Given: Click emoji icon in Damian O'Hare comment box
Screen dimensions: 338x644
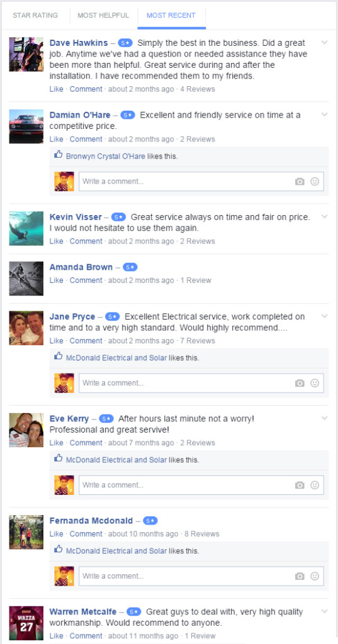Looking at the screenshot, I should (x=315, y=182).
